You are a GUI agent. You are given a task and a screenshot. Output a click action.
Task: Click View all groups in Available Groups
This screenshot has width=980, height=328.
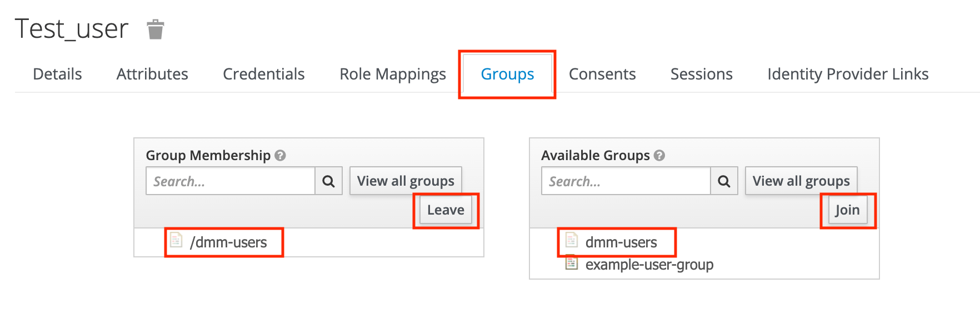801,181
